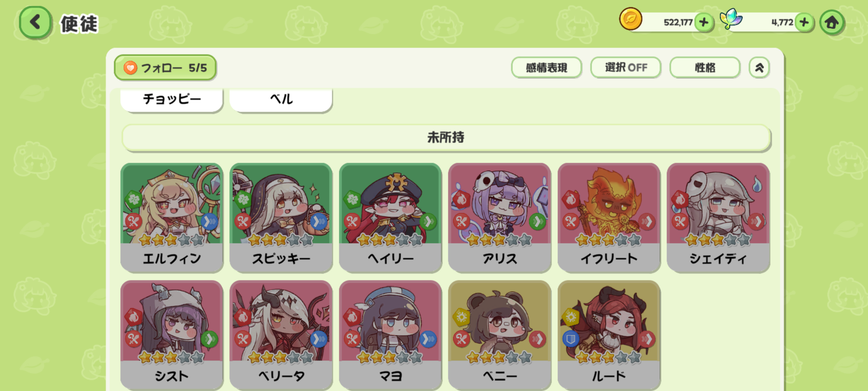Select the イフリート character card
The height and width of the screenshot is (391, 868).
(609, 217)
